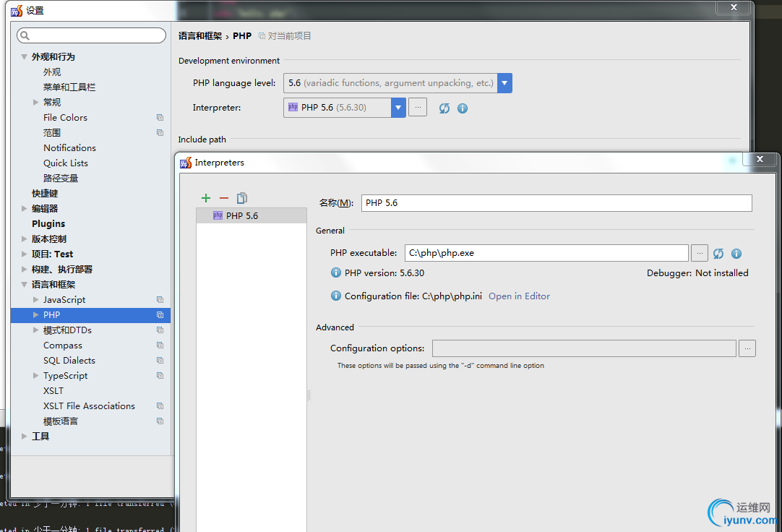Expand the TypeScript tree node

point(36,375)
